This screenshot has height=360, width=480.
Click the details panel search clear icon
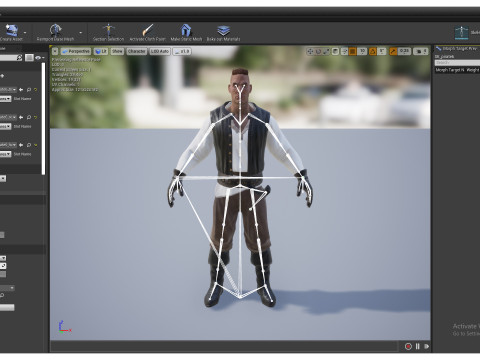pyautogui.click(x=19, y=58)
